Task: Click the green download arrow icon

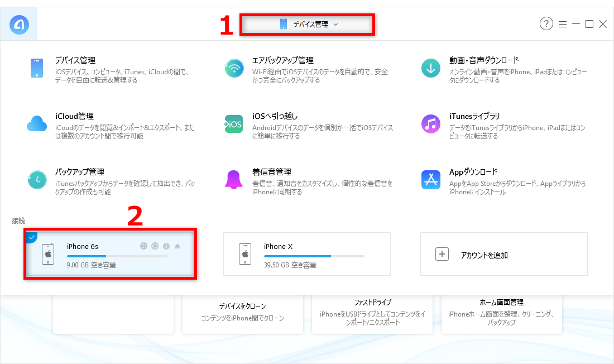Action: tap(431, 68)
